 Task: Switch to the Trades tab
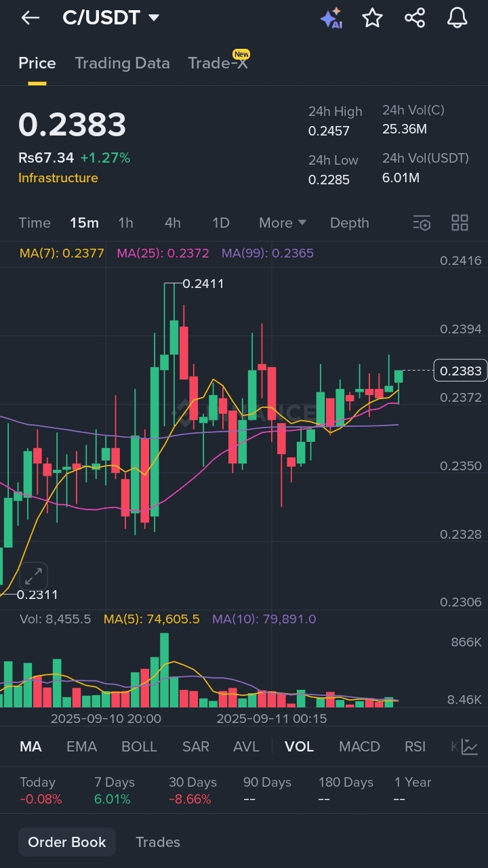158,842
